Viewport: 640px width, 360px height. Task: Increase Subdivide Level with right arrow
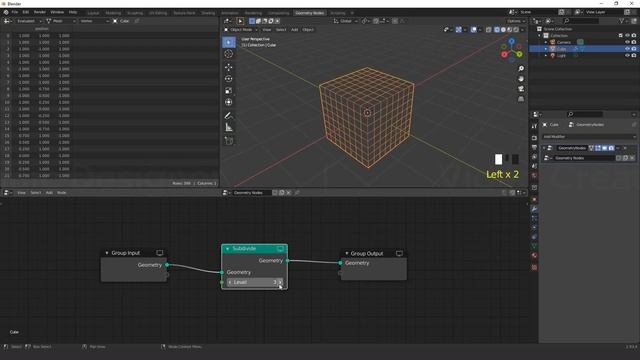(x=280, y=282)
